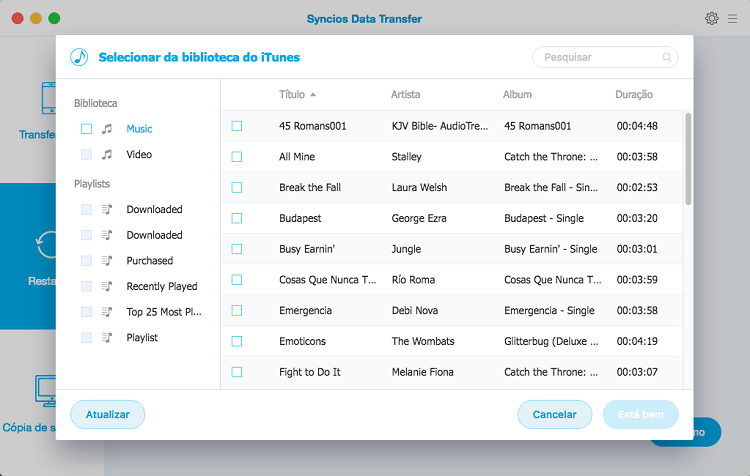Click the Atualizar button
This screenshot has width=750, height=476.
click(108, 414)
